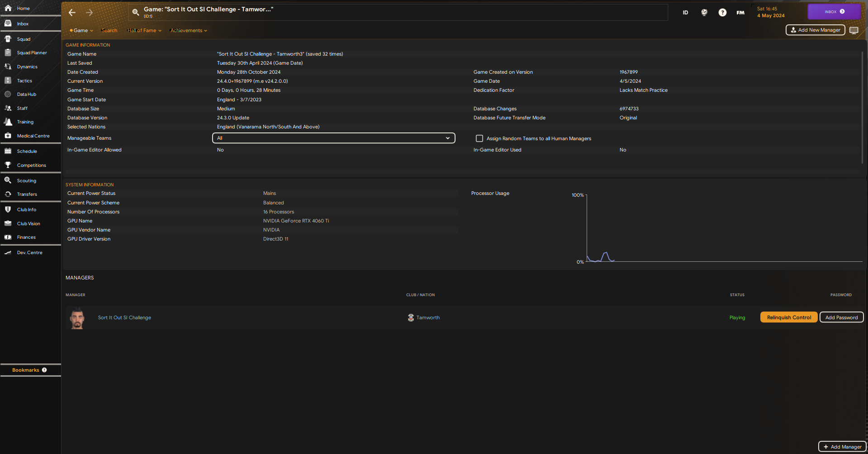Image resolution: width=868 pixels, height=454 pixels.
Task: Open the Home sidebar icon
Action: pos(8,8)
